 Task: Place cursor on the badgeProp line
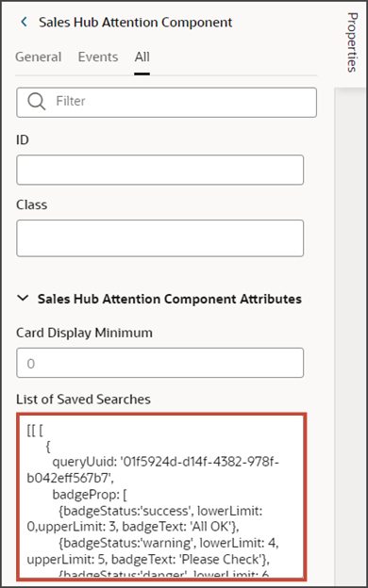[90, 495]
